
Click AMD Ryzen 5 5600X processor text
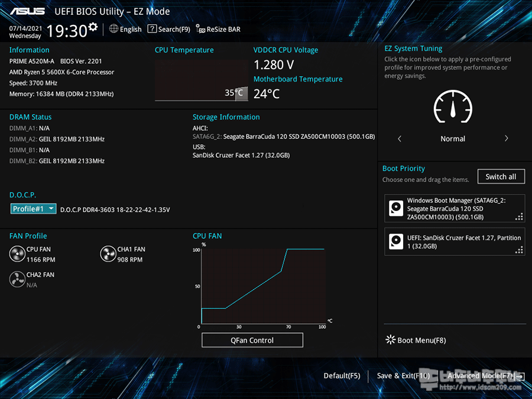61,72
